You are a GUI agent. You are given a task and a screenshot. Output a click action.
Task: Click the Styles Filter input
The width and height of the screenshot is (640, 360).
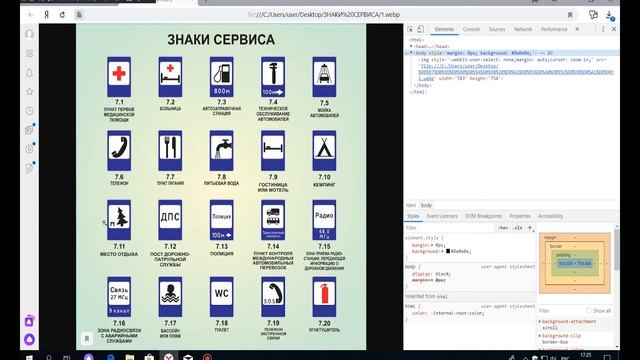[x=449, y=228]
